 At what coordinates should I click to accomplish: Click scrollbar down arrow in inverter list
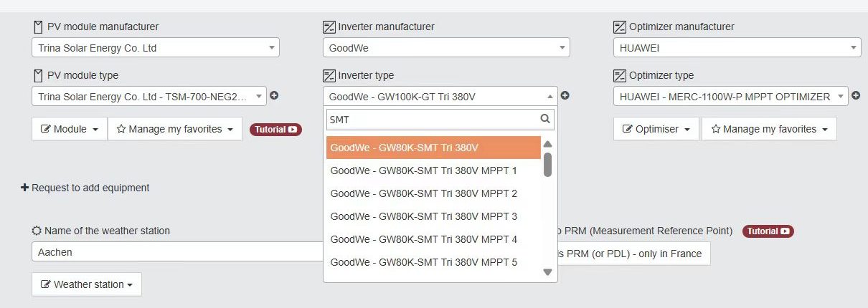click(547, 272)
